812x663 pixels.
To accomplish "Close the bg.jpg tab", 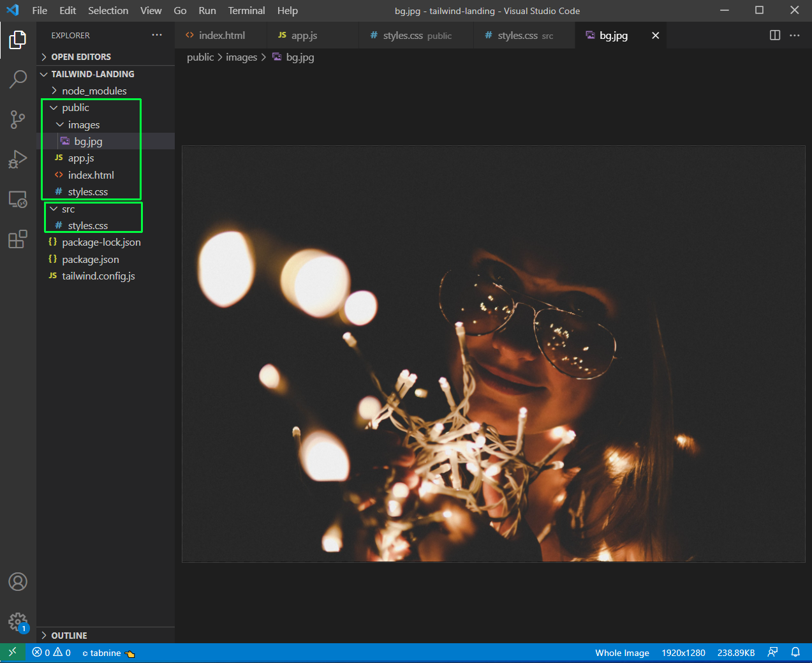I will coord(655,36).
